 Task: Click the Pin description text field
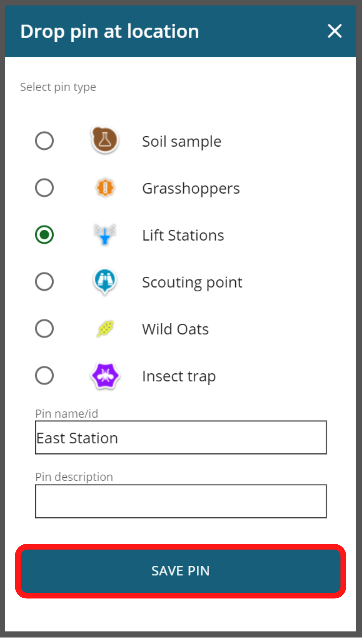pos(181,500)
